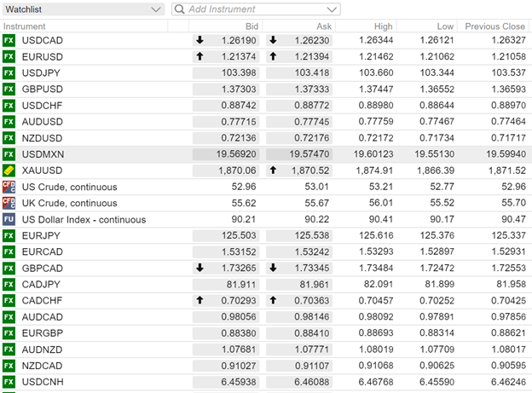Click the FX icon beside EURJPY
Image resolution: width=532 pixels, height=393 pixels.
coord(9,235)
